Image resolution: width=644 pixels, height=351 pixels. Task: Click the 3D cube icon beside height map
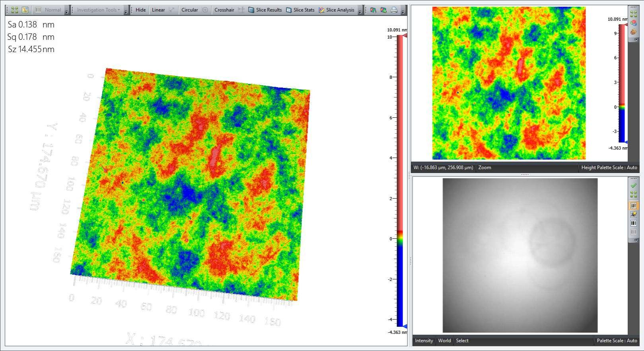click(x=633, y=23)
